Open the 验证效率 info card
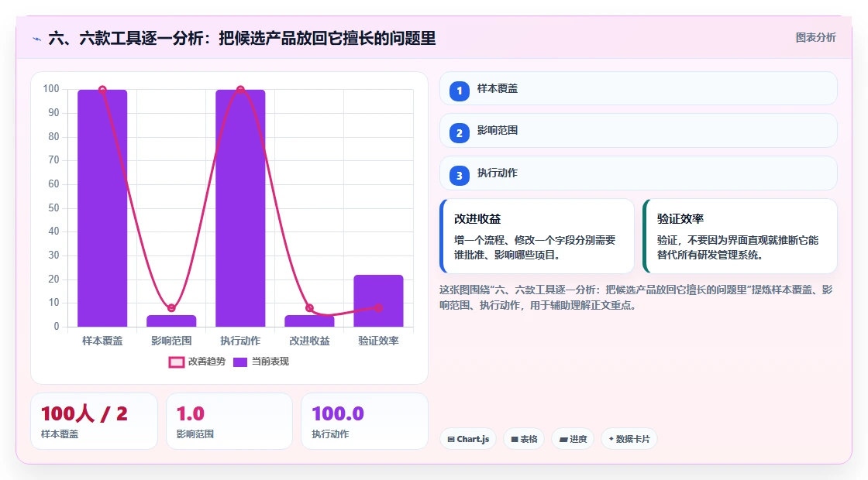Image resolution: width=868 pixels, height=480 pixels. (x=739, y=236)
